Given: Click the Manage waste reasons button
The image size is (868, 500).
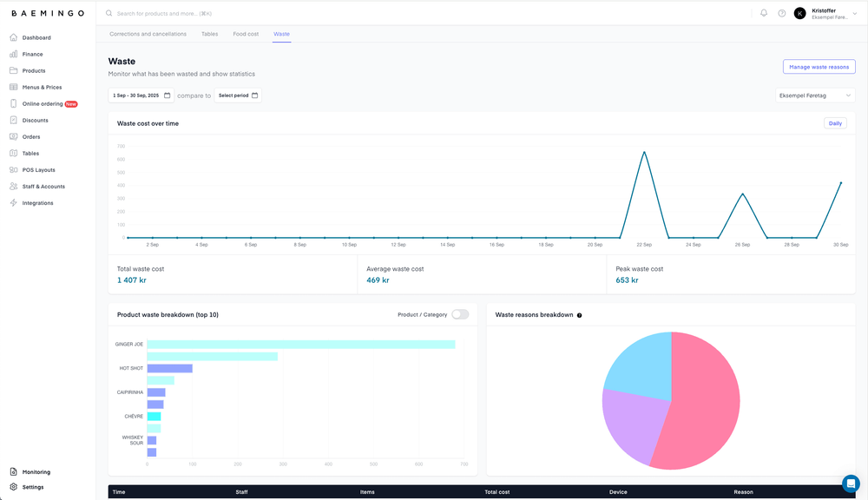Looking at the screenshot, I should click(x=819, y=67).
